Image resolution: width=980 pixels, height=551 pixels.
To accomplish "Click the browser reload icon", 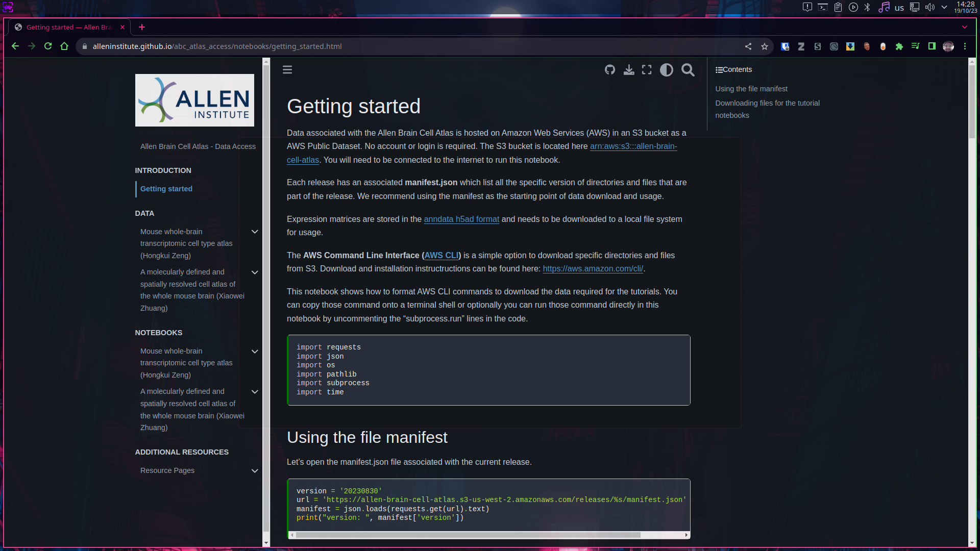I will (48, 46).
